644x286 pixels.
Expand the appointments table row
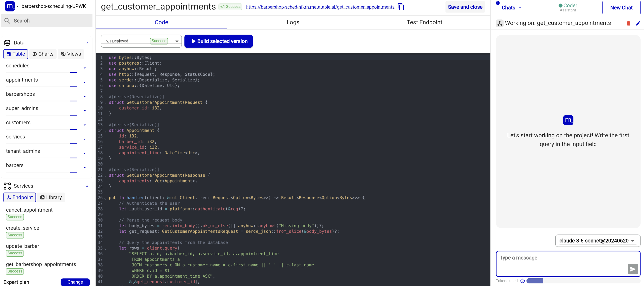pos(84,82)
